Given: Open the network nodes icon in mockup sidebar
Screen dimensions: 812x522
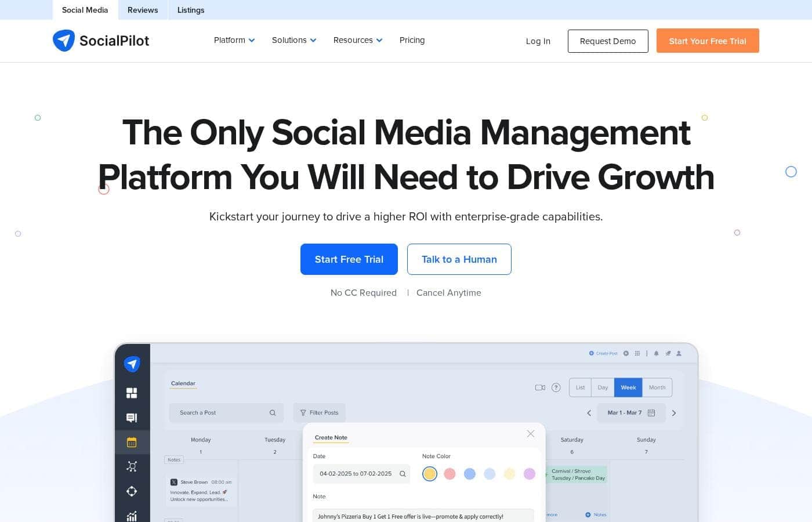Looking at the screenshot, I should [x=132, y=466].
